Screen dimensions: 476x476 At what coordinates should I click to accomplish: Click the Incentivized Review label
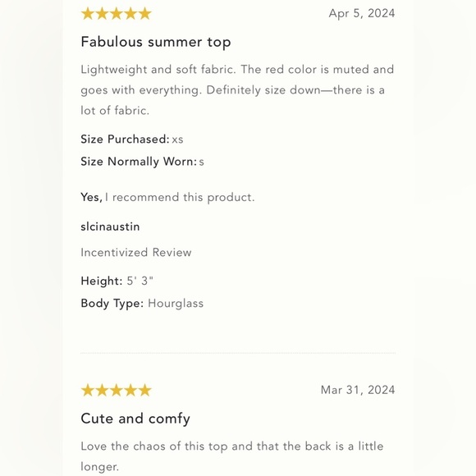[136, 253]
